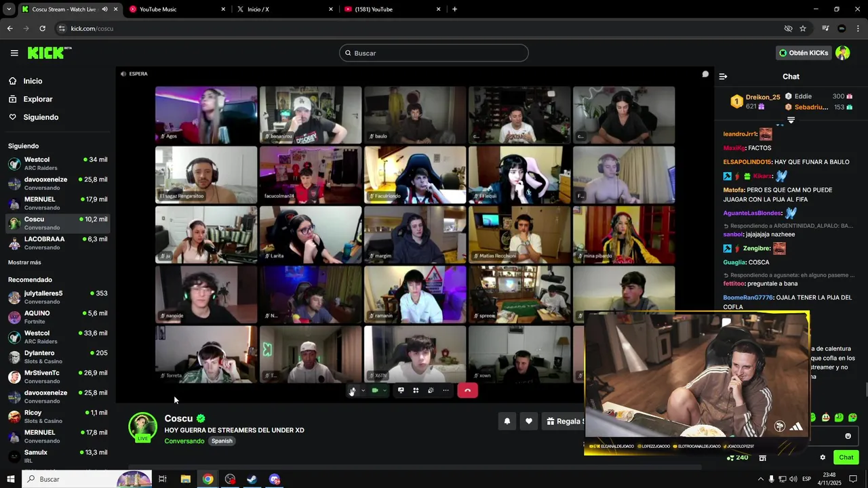Open Explorar in the sidebar
Viewport: 868px width, 488px height.
(38, 99)
